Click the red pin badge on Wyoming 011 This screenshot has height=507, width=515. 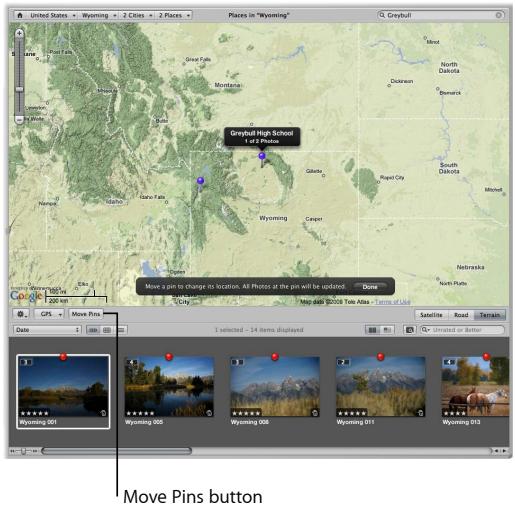tap(381, 357)
